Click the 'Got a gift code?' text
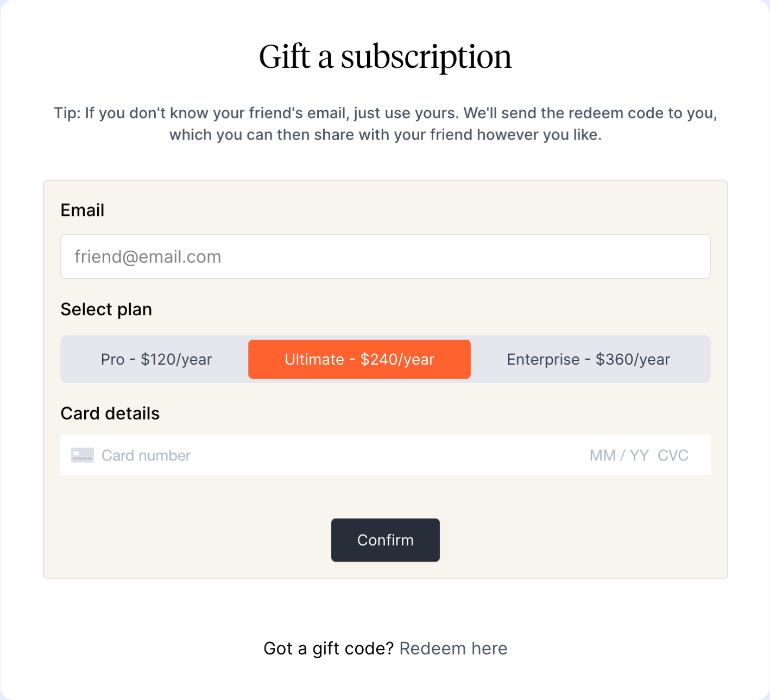Image resolution: width=770 pixels, height=700 pixels. (x=328, y=648)
